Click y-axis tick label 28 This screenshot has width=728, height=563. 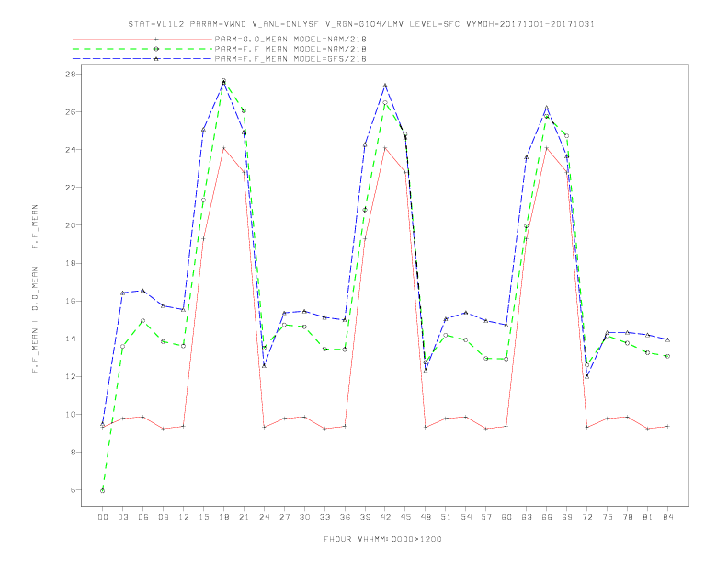coord(71,75)
